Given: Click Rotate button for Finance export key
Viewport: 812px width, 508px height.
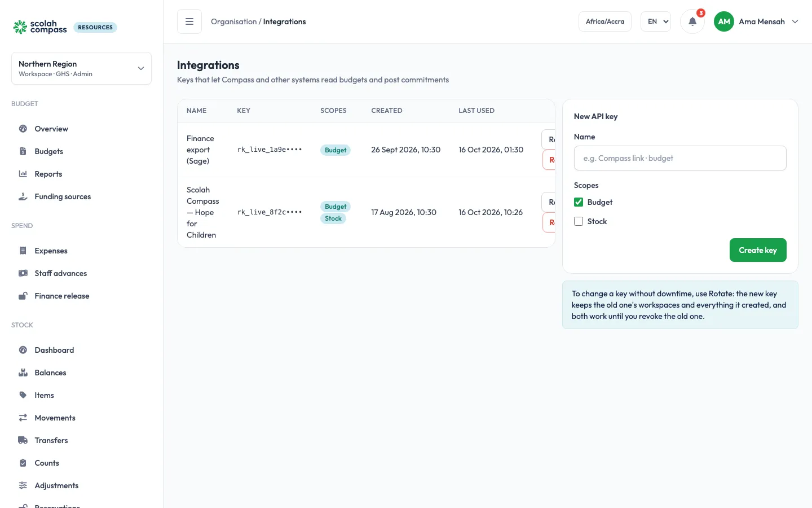Looking at the screenshot, I should coord(549,139).
